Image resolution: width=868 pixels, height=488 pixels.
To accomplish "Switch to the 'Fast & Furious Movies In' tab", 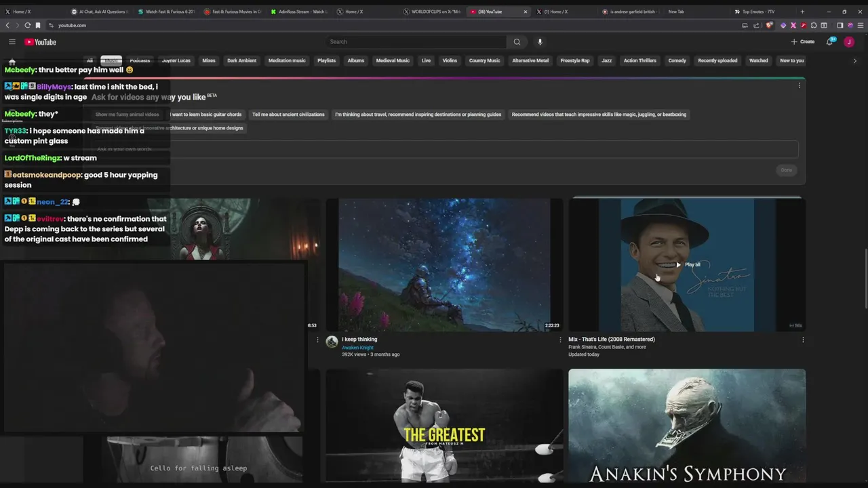I will [233, 12].
